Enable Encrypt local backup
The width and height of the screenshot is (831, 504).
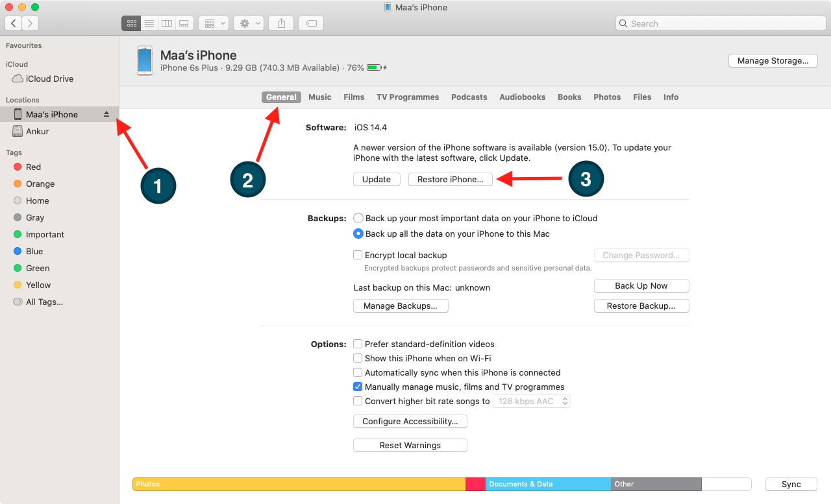click(x=358, y=255)
